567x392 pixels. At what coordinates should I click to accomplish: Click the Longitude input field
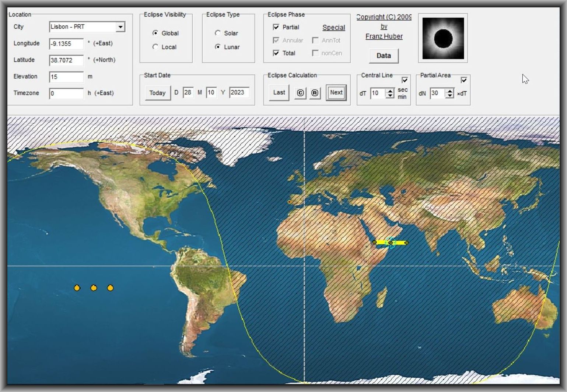pyautogui.click(x=66, y=44)
